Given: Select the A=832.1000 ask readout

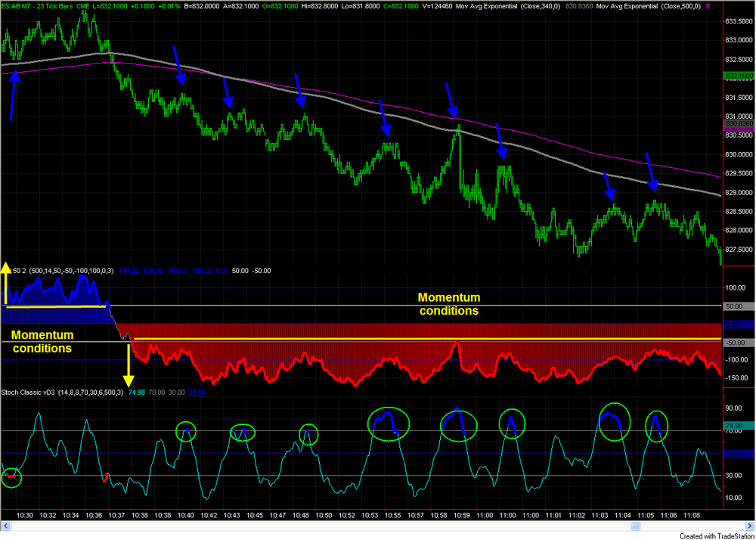Looking at the screenshot, I should (x=242, y=7).
